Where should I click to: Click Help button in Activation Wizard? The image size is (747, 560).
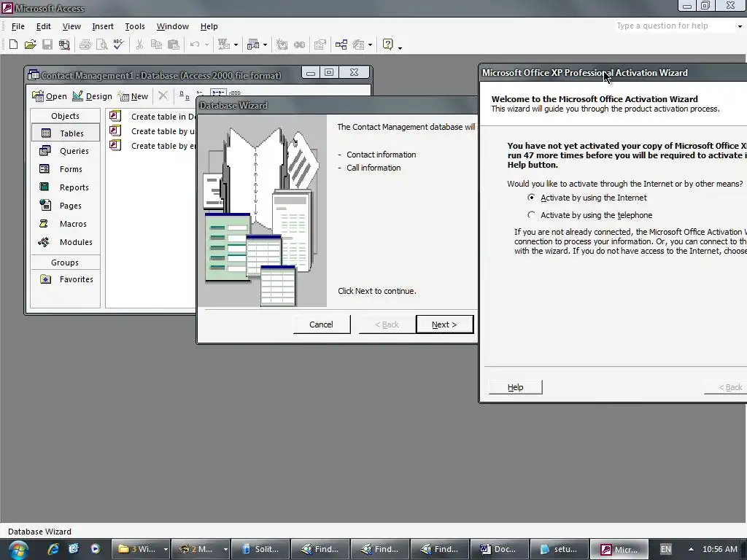point(516,387)
